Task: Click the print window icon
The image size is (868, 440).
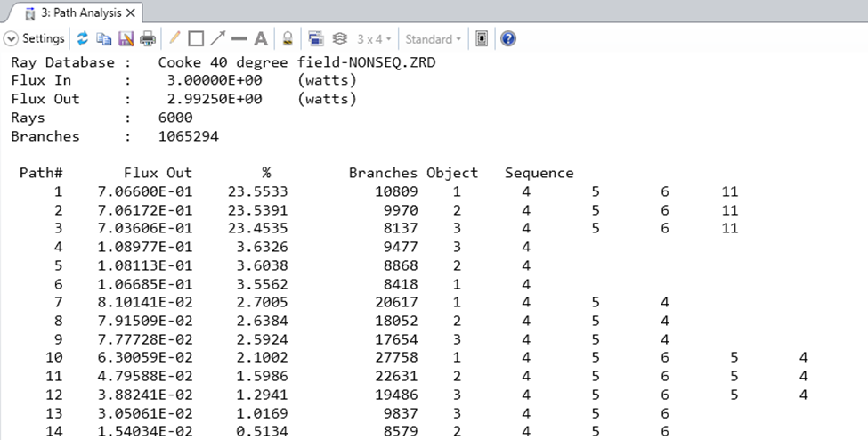Action: click(148, 39)
